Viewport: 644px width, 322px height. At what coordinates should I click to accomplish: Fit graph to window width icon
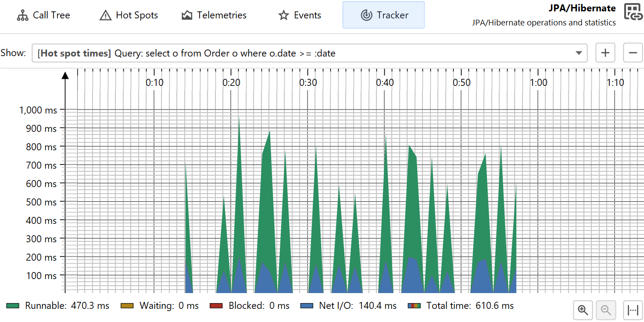(x=633, y=310)
